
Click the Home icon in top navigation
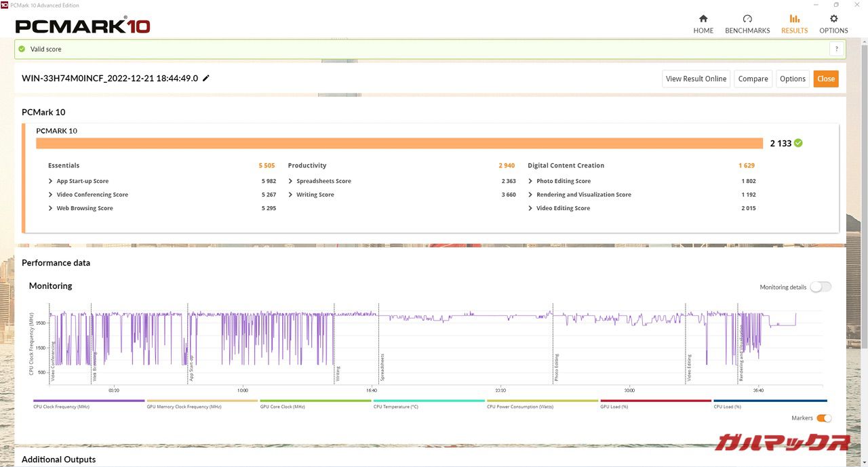[703, 19]
